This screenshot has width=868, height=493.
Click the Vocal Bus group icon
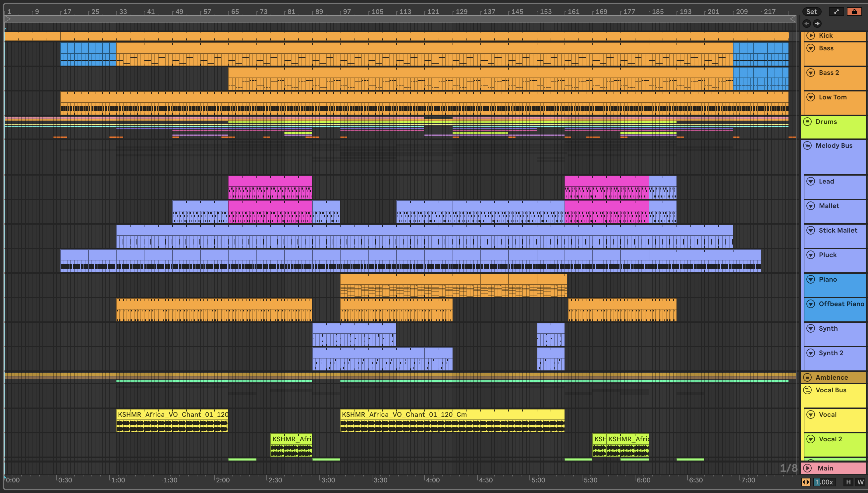[807, 390]
